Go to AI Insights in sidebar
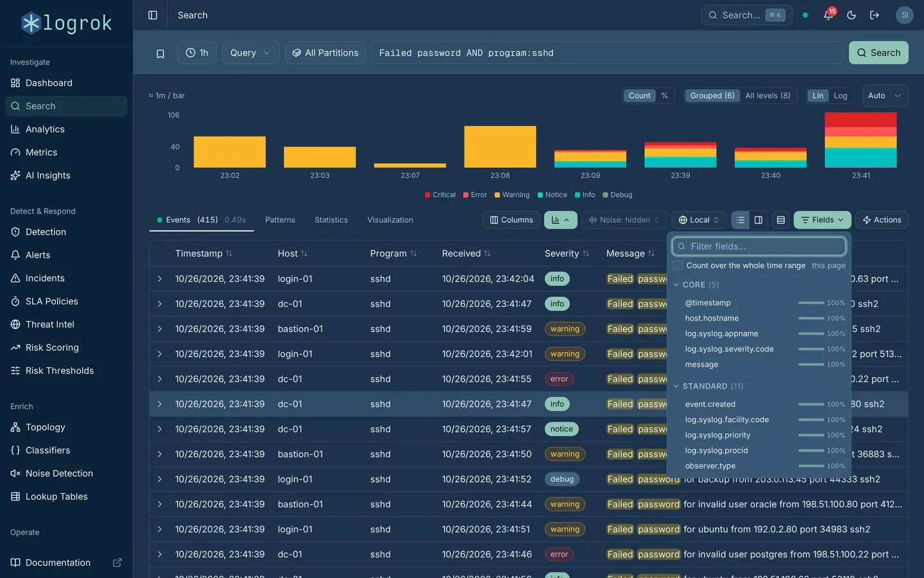This screenshot has width=924, height=578. point(48,175)
